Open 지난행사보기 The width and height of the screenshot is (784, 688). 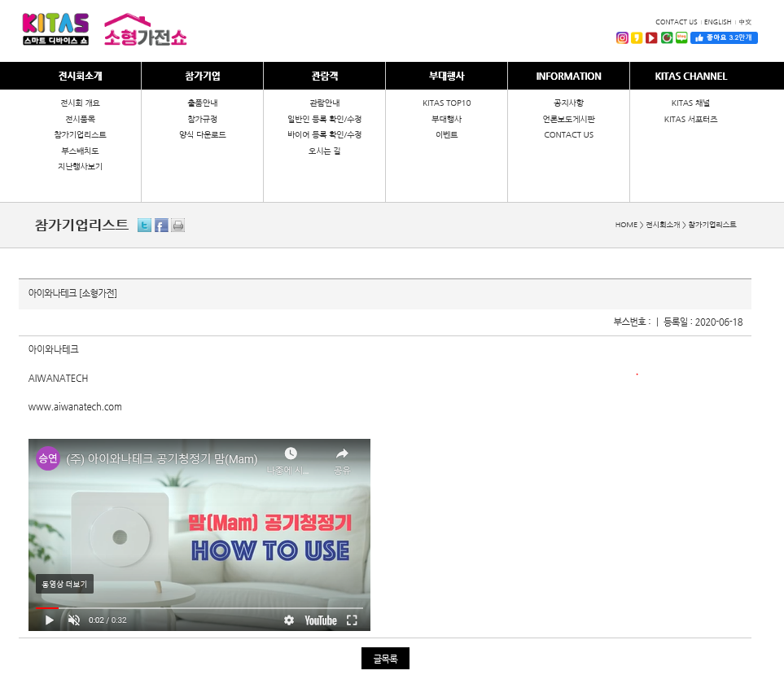[80, 166]
